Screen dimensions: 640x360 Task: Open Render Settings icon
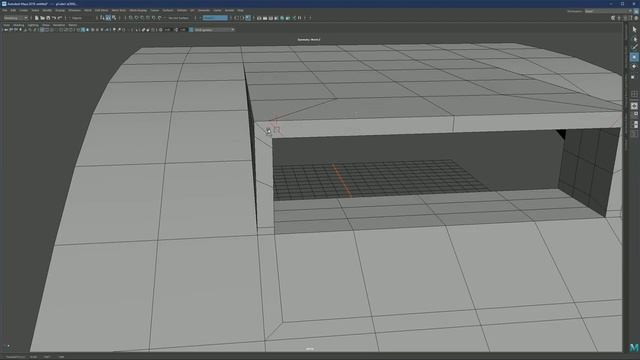click(276, 18)
